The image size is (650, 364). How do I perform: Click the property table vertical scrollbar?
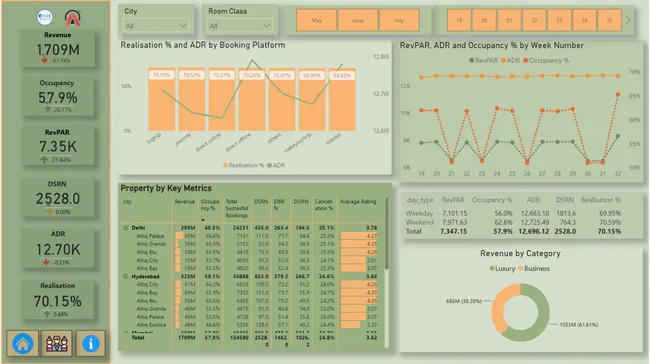[387, 232]
